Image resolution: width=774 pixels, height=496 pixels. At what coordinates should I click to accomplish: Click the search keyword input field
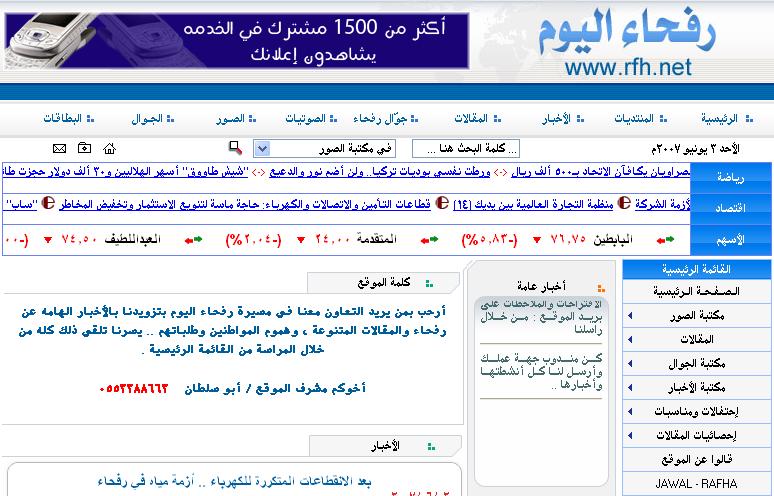466,149
